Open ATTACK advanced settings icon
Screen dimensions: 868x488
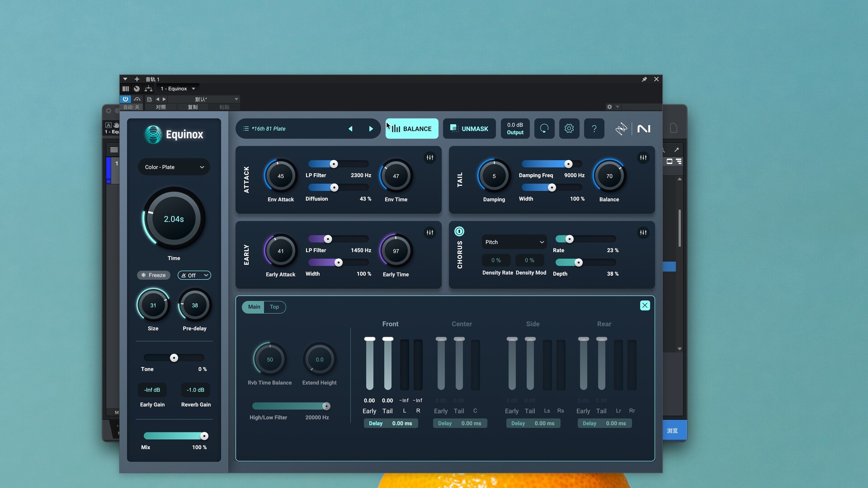(430, 158)
